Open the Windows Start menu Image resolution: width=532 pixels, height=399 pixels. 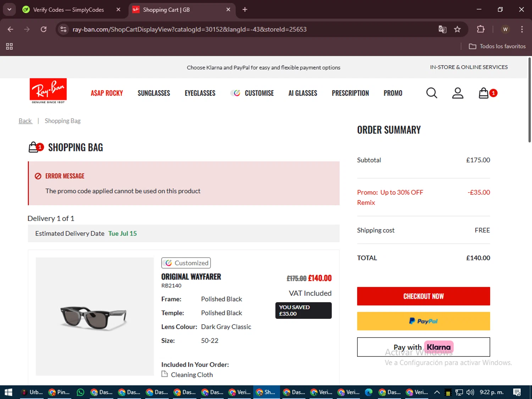click(9, 392)
